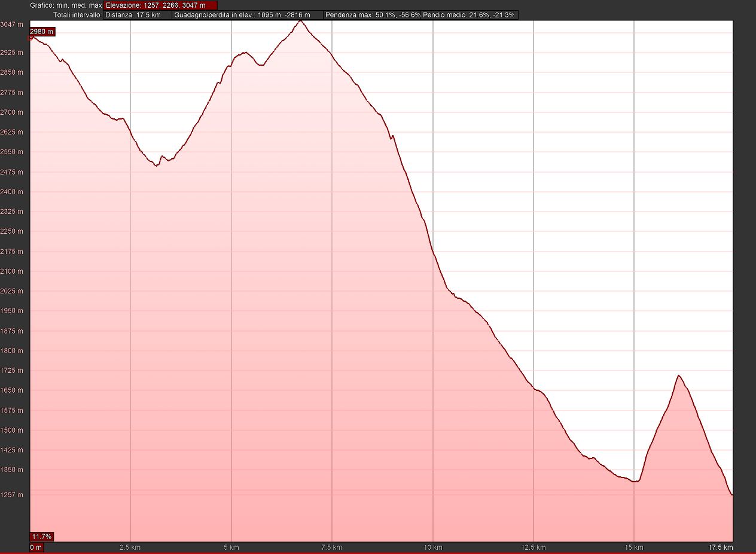The image size is (756, 554).
Task: Click the Pendio medio value box
Action: click(x=470, y=15)
